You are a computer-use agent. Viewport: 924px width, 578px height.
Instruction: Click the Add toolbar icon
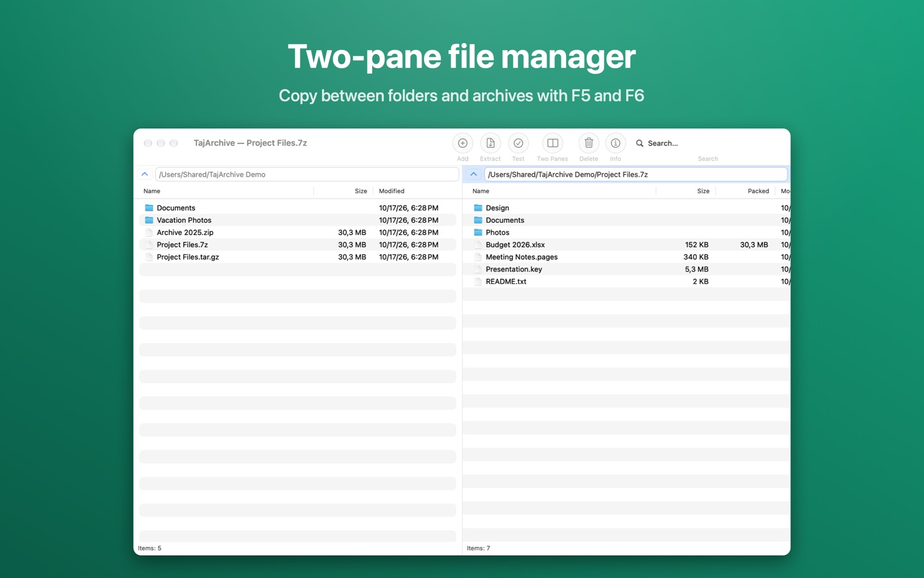coord(463,143)
